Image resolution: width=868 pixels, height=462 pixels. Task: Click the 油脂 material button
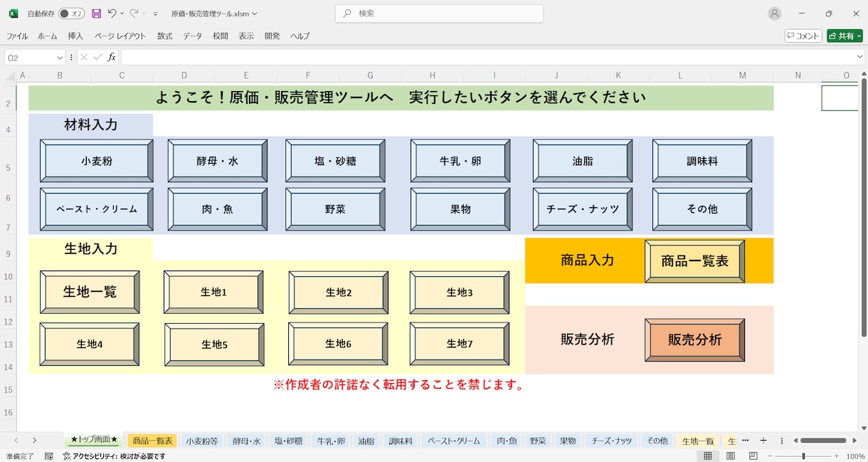pyautogui.click(x=583, y=161)
